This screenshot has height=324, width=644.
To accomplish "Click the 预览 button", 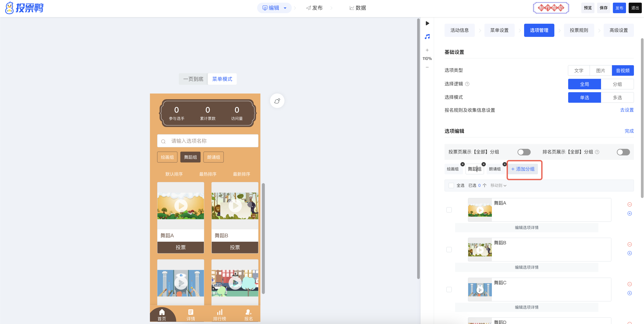I will [588, 8].
